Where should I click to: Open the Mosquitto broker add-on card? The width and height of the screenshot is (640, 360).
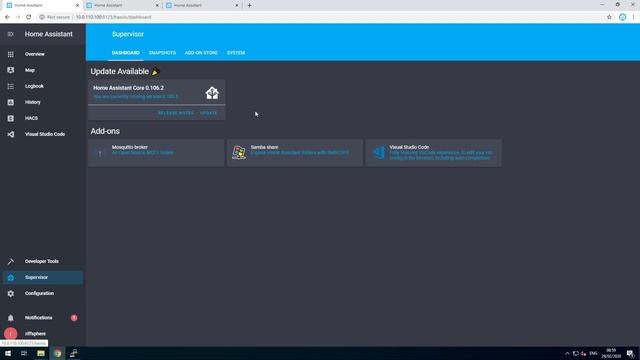pyautogui.click(x=156, y=153)
